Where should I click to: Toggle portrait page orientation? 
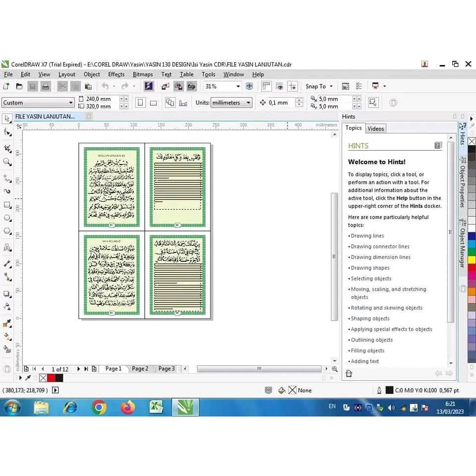(x=140, y=103)
